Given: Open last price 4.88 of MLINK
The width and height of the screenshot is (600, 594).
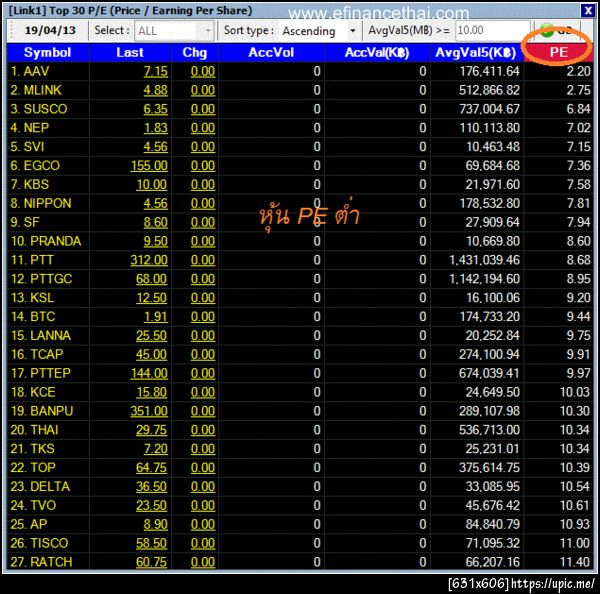Looking at the screenshot, I should pos(156,90).
